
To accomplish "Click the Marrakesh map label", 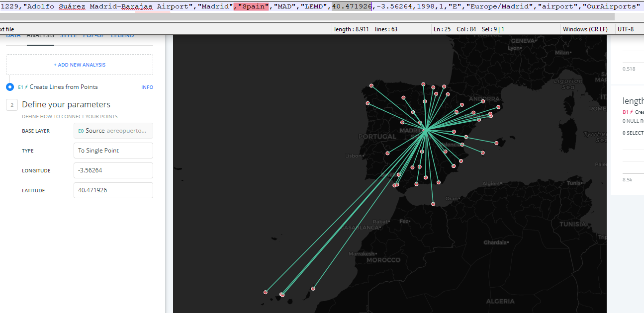I will 362,254.
